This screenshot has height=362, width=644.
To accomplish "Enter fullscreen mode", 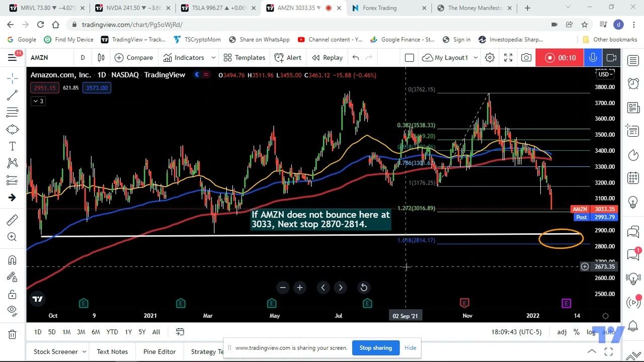I will (508, 58).
